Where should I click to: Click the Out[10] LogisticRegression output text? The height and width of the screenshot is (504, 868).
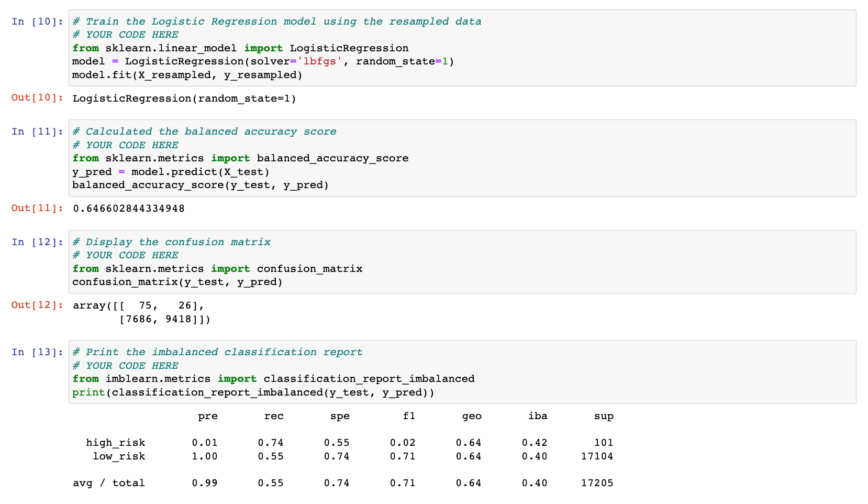(x=184, y=98)
